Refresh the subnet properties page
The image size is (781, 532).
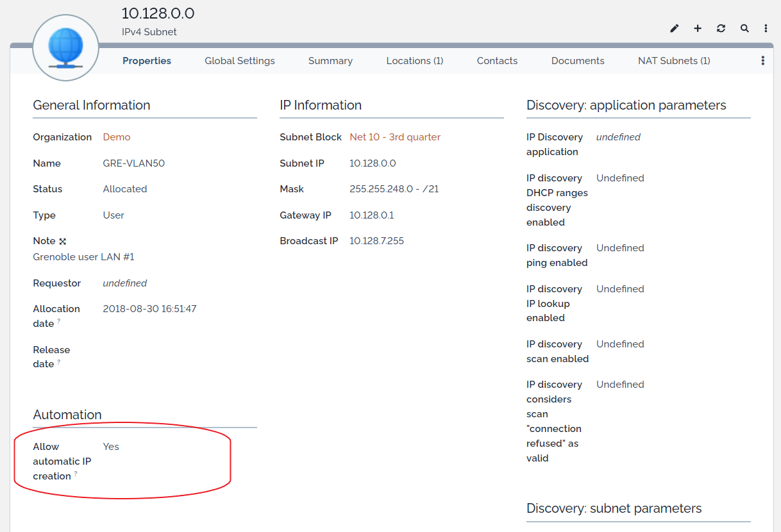[x=721, y=28]
